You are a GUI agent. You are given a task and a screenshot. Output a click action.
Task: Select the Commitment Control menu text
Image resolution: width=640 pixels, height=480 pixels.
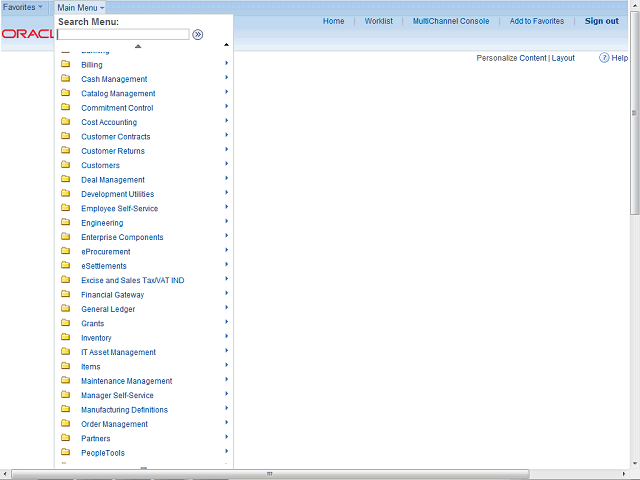coord(117,108)
